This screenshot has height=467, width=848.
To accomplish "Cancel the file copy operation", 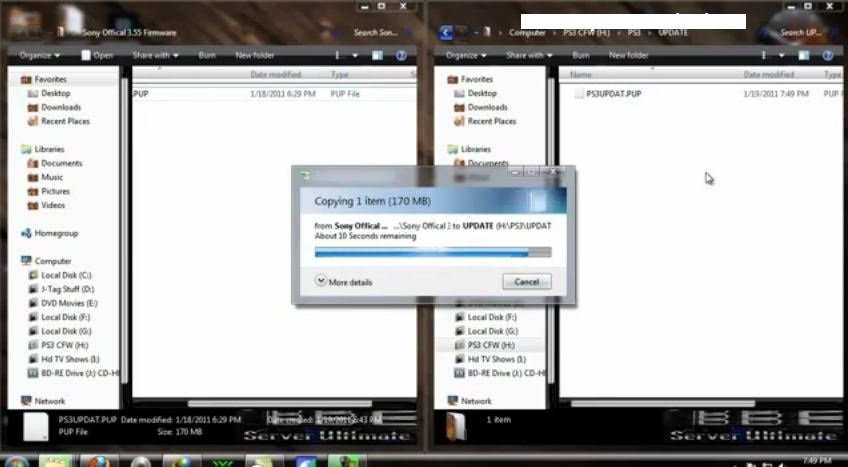I will coord(527,282).
